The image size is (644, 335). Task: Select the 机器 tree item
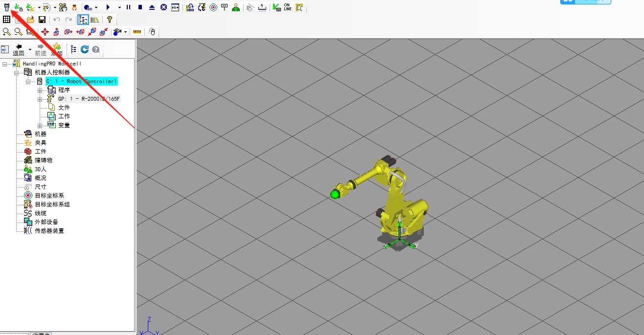click(41, 134)
